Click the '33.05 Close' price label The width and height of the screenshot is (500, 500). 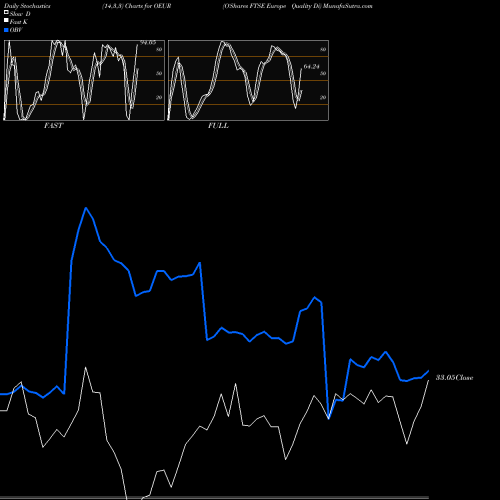454,378
